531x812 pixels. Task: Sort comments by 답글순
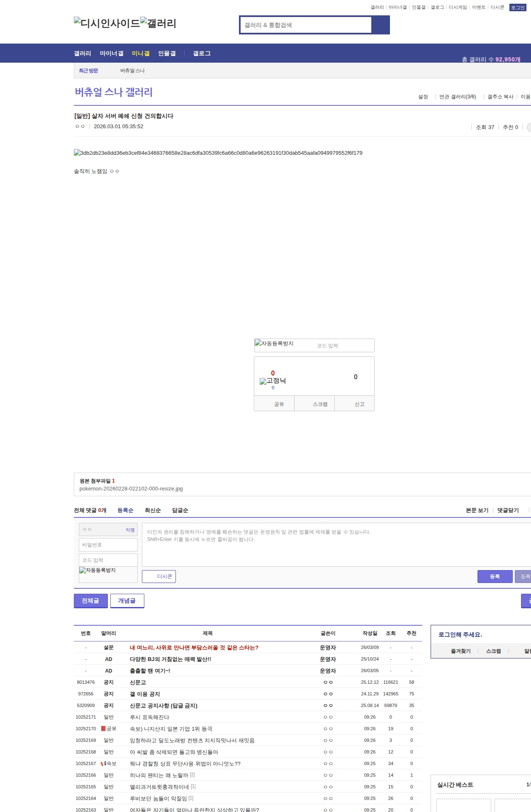click(x=180, y=510)
